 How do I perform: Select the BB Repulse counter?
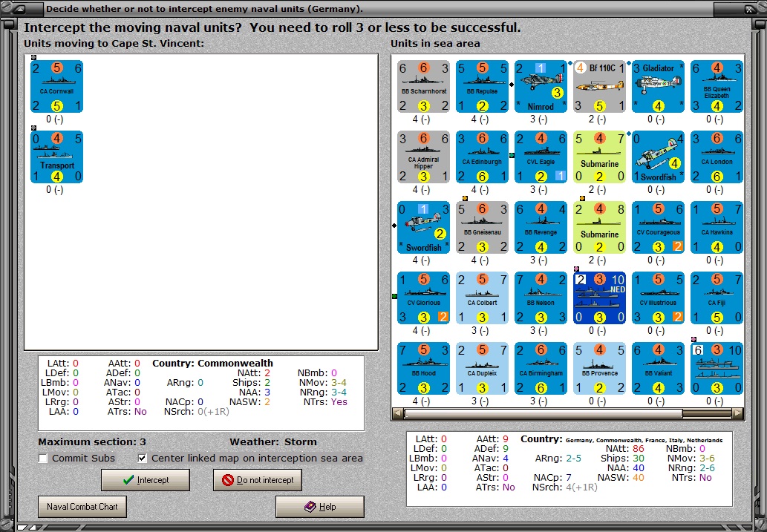(483, 87)
